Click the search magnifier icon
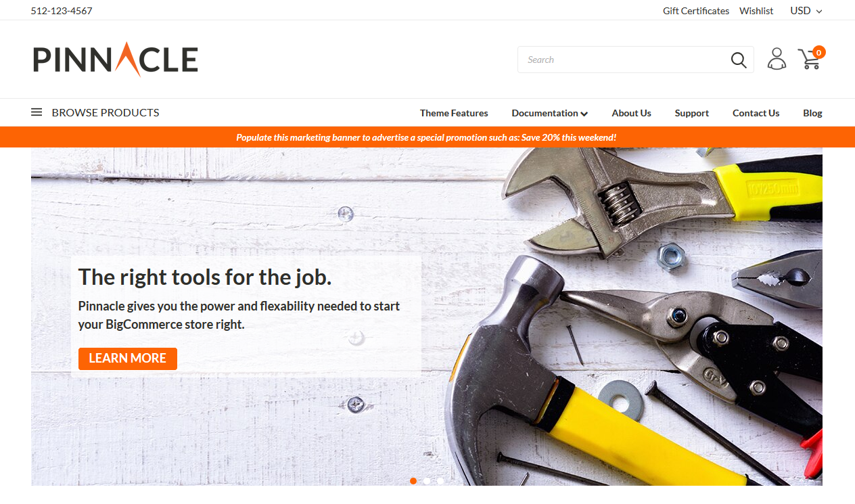This screenshot has width=855, height=504. point(739,60)
